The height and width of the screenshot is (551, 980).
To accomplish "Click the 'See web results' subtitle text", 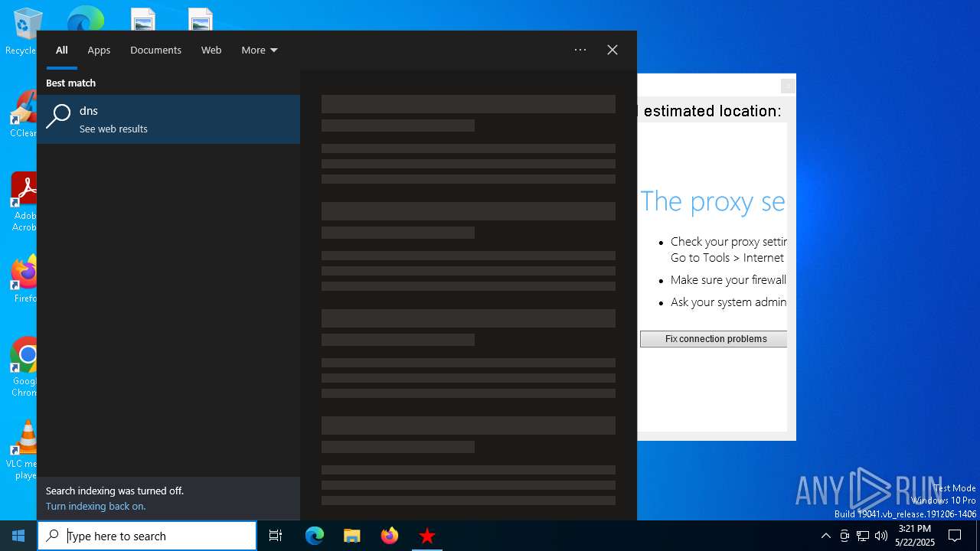I will (x=113, y=129).
